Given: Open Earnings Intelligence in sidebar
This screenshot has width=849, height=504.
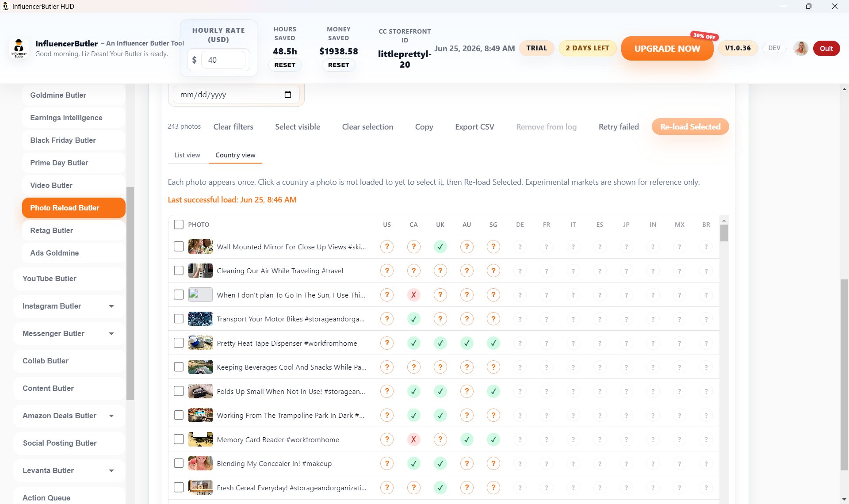Looking at the screenshot, I should (74, 118).
